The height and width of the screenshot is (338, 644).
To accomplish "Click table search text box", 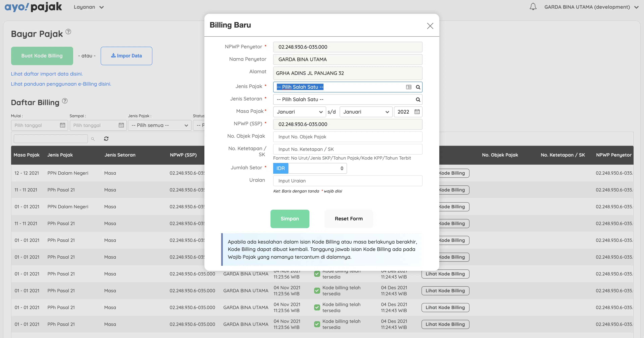I will 51,139.
